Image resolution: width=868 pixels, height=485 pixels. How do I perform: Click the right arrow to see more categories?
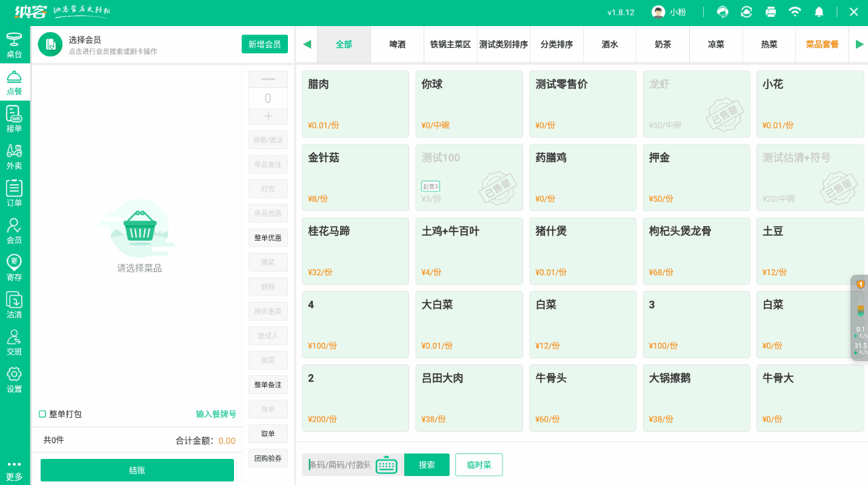(860, 44)
